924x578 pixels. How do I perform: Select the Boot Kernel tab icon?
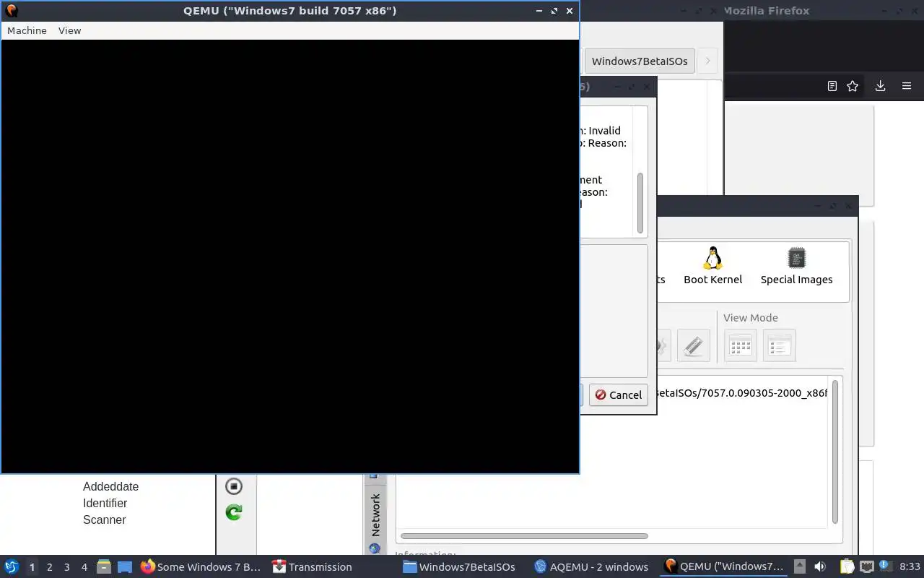click(713, 266)
